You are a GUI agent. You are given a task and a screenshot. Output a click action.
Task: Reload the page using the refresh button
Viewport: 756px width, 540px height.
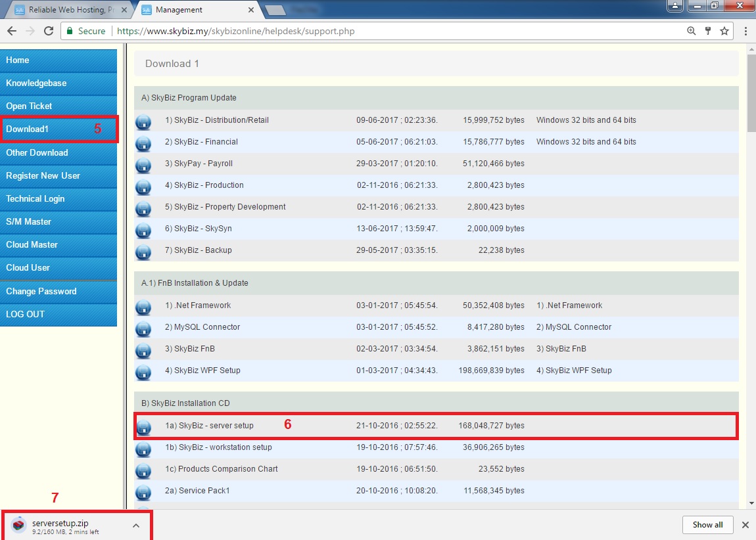coord(48,31)
